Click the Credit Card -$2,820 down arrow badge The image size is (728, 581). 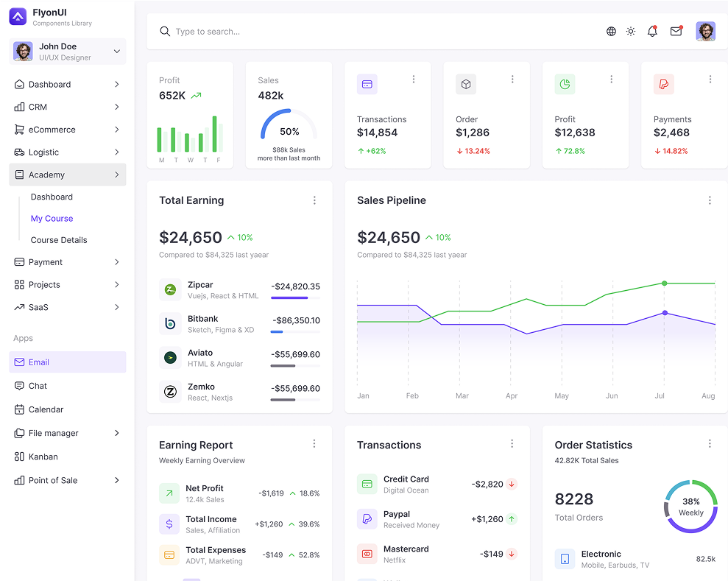[x=511, y=484]
